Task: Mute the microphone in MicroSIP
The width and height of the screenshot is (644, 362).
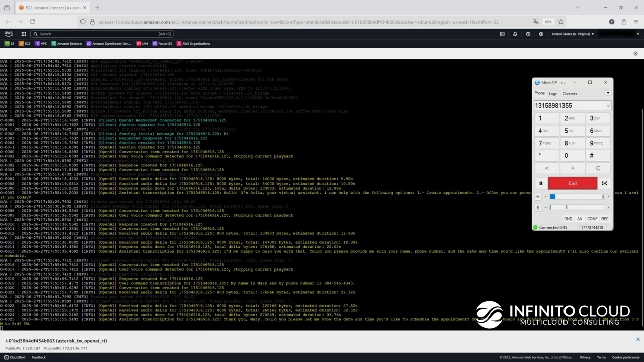Action: pos(538,207)
